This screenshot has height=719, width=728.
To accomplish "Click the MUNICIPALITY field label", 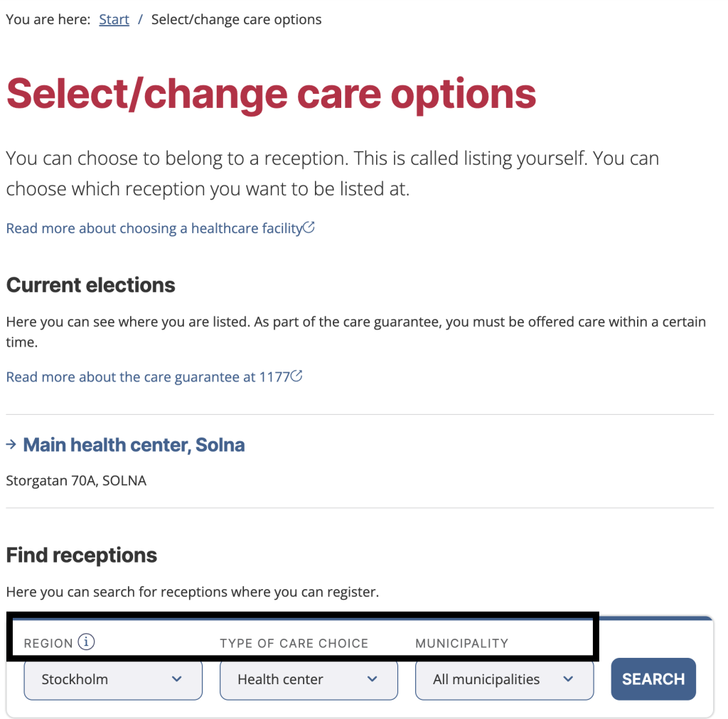I will tap(461, 643).
